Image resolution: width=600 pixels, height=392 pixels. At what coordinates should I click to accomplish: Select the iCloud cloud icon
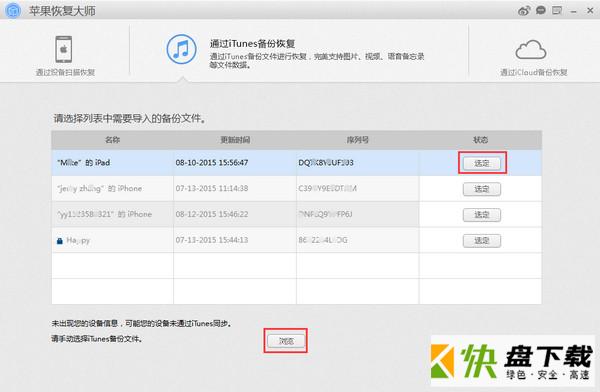tap(531, 49)
